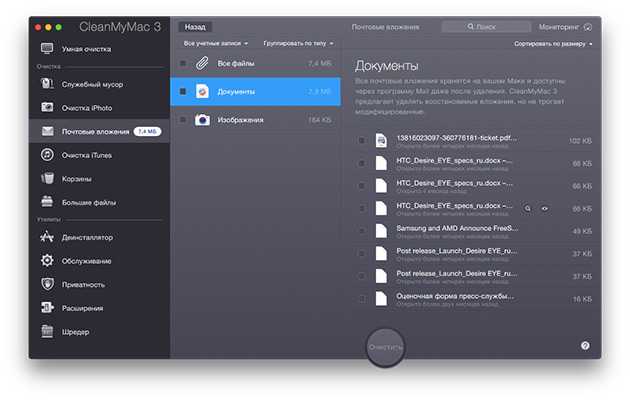Click 7,4 МБ badge on Почтовые вложения
The image size is (630, 400).
pos(147,131)
